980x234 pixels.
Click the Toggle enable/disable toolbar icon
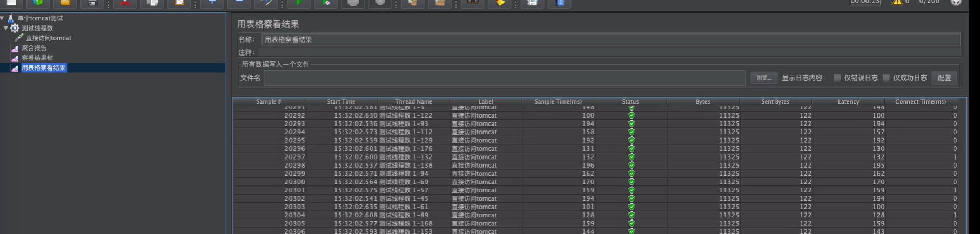pyautogui.click(x=266, y=3)
